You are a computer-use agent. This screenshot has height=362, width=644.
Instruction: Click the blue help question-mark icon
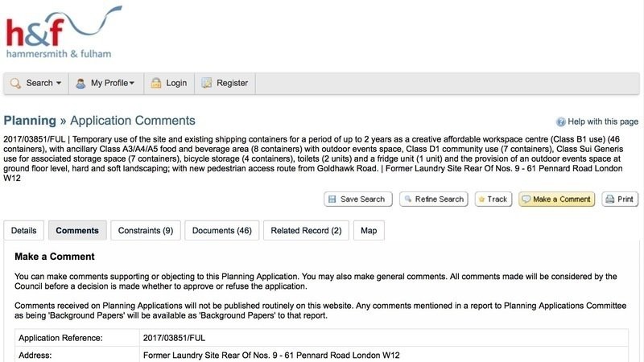point(561,122)
